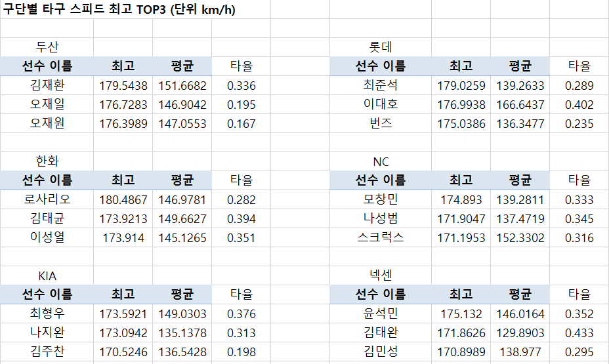Select player name cell 모창민
The width and height of the screenshot is (609, 364).
tap(381, 199)
